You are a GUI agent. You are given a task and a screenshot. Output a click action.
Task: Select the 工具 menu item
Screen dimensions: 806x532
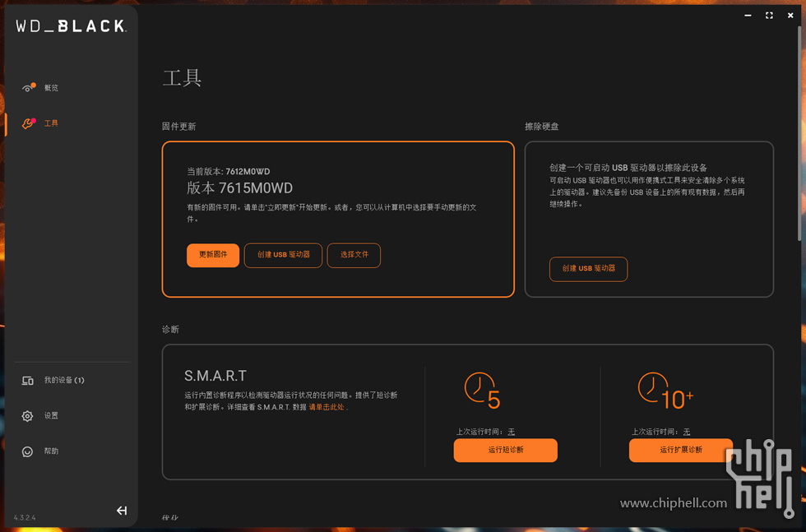coord(51,123)
